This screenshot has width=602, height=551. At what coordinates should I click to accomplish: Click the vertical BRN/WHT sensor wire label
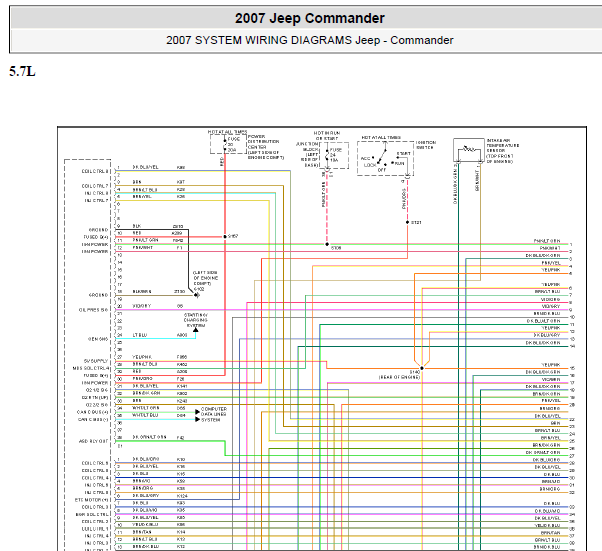click(477, 180)
